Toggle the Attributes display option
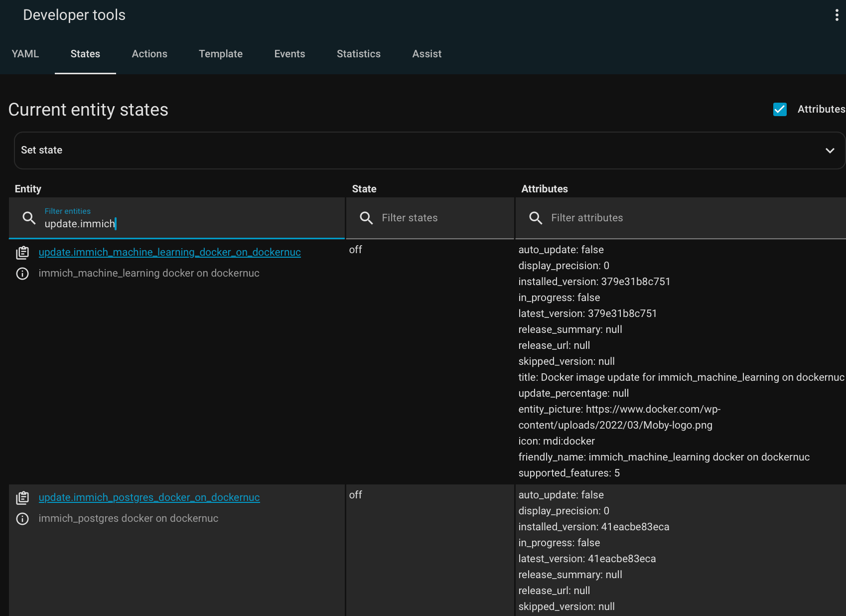846x616 pixels. click(780, 109)
